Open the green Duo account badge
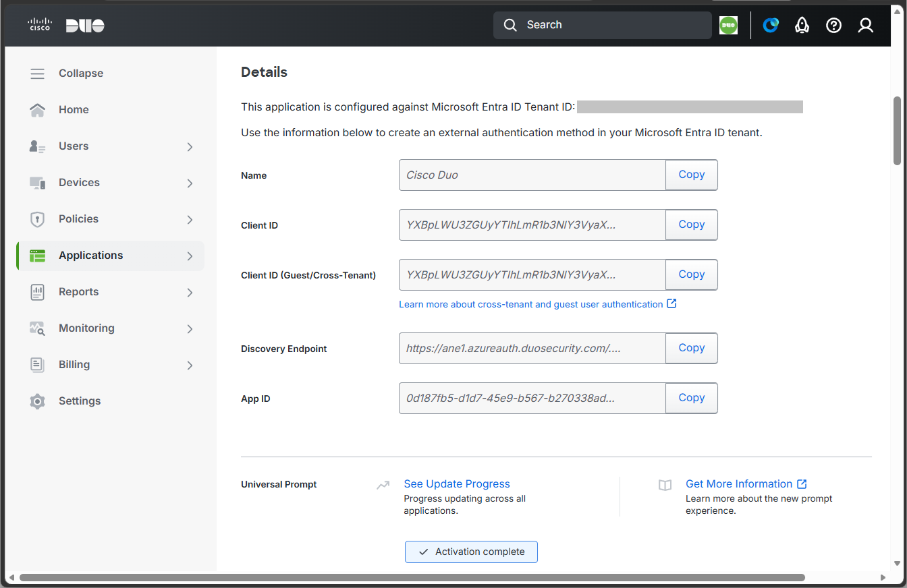Image resolution: width=907 pixels, height=588 pixels. coord(728,25)
